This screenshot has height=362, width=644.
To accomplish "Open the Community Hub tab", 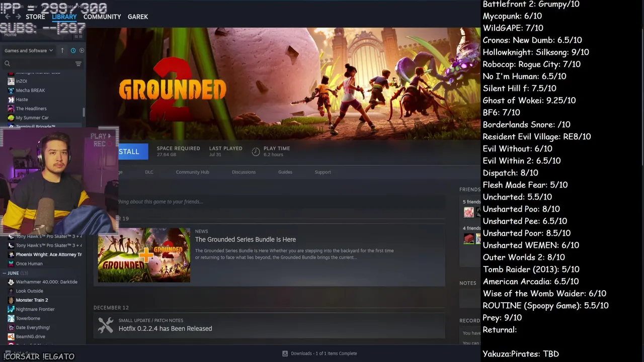I will tap(192, 172).
